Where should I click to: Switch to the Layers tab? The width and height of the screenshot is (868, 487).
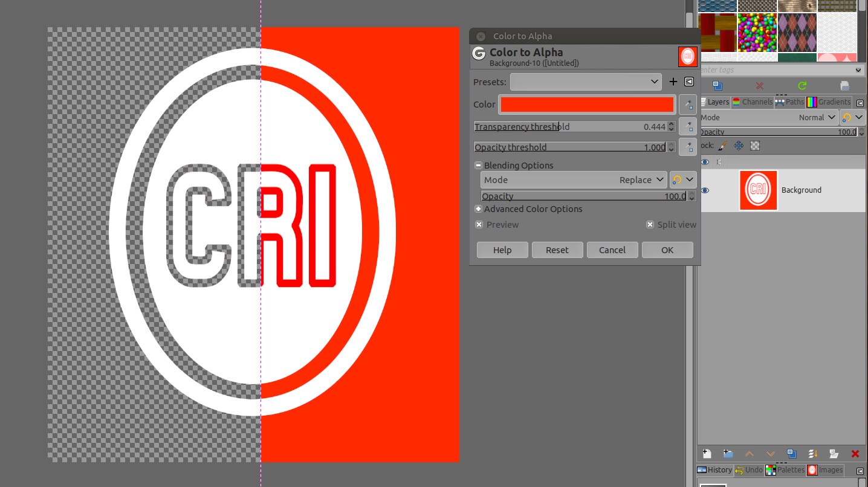point(715,102)
